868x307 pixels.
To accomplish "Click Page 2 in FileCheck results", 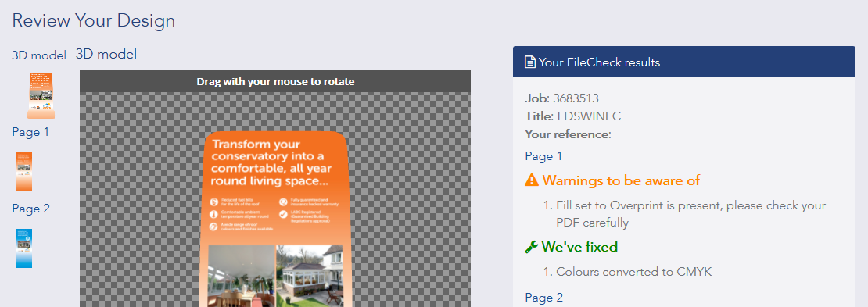I will coord(543,298).
